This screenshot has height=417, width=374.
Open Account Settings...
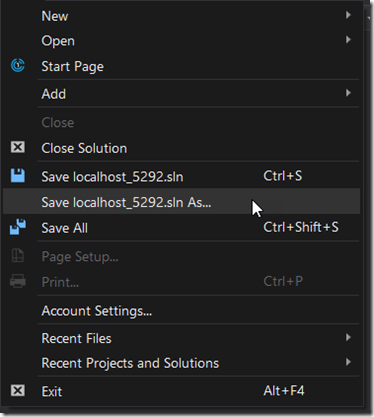[182, 310]
